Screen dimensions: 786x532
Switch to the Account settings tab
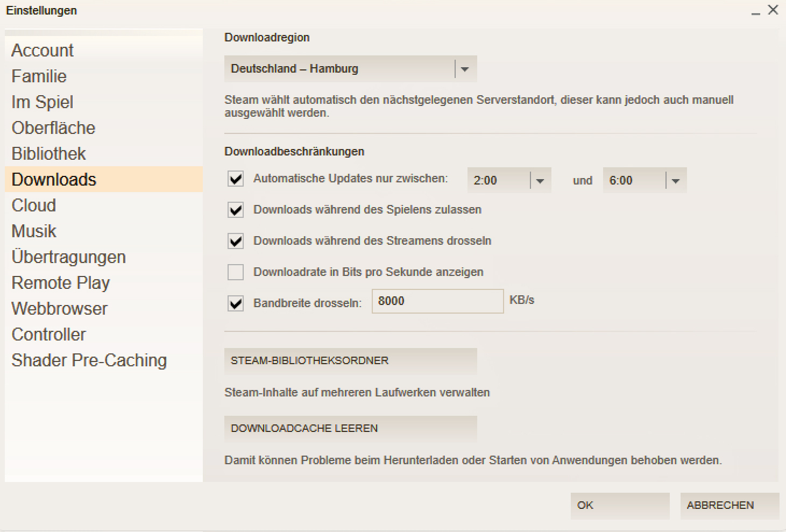pyautogui.click(x=43, y=51)
